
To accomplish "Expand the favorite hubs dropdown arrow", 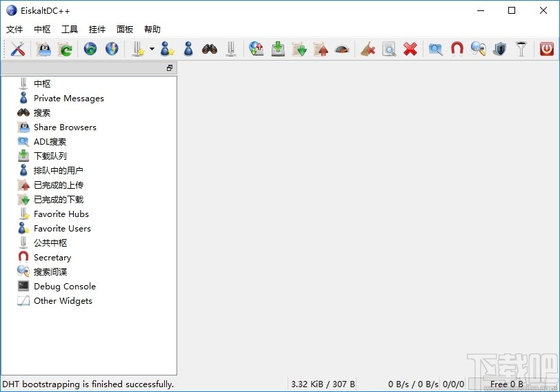I will click(x=152, y=49).
